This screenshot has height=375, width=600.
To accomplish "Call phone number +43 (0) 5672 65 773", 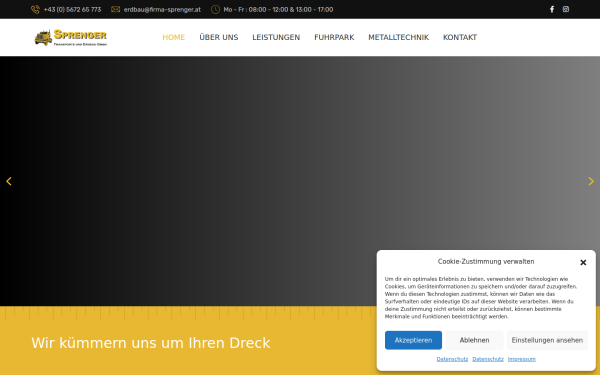I will click(x=72, y=10).
